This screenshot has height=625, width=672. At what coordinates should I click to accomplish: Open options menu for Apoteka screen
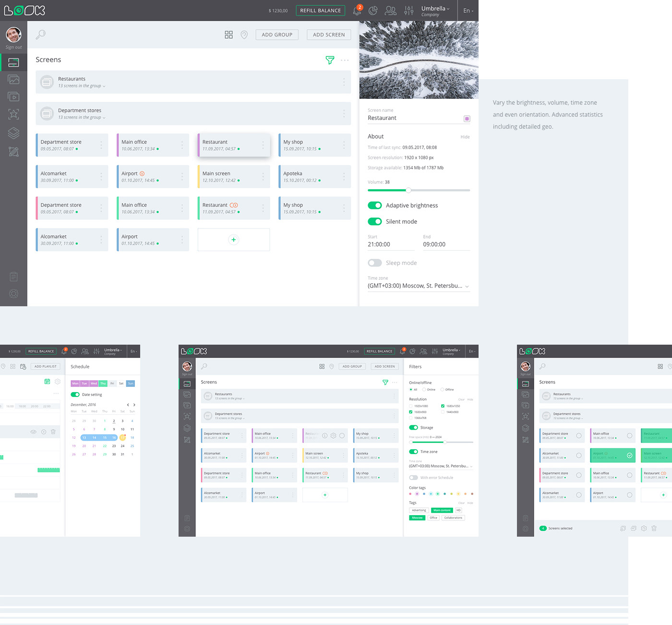point(344,177)
